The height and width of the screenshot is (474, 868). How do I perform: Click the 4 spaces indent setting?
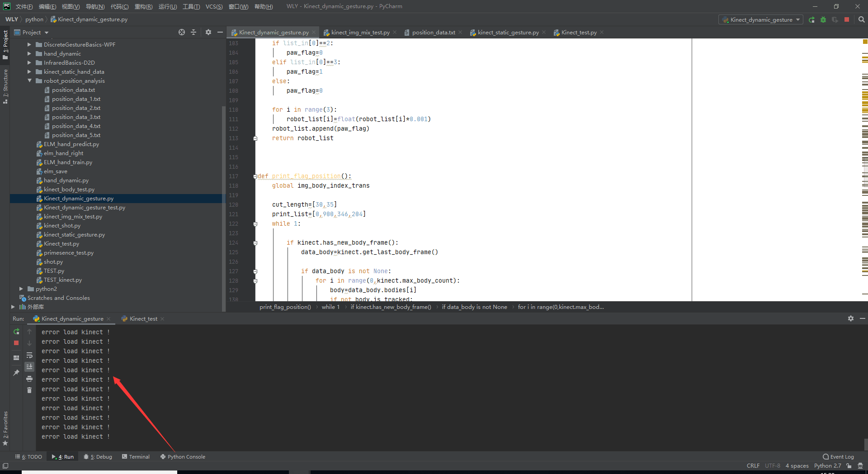pos(797,466)
